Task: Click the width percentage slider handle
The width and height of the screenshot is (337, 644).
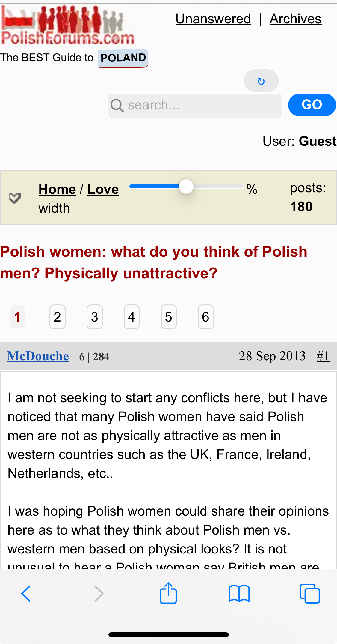Action: coord(186,187)
